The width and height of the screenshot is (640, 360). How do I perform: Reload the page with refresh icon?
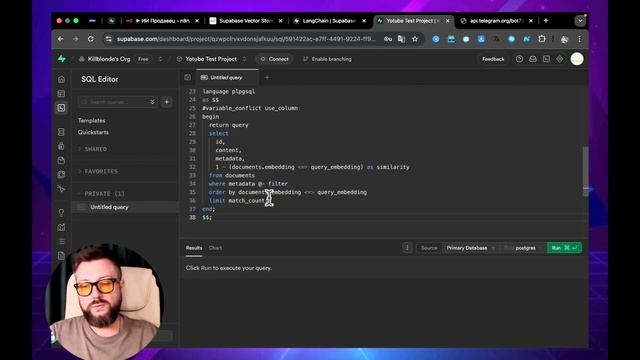[91, 39]
